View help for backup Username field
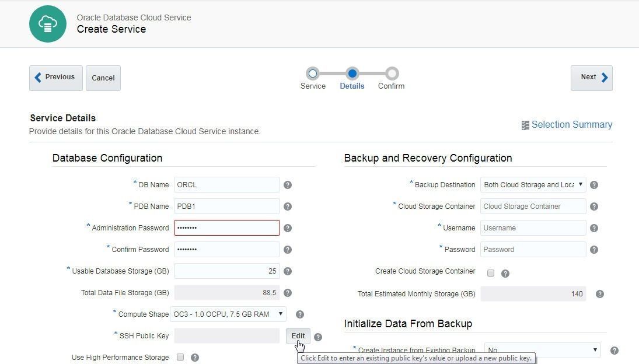 [x=594, y=228]
